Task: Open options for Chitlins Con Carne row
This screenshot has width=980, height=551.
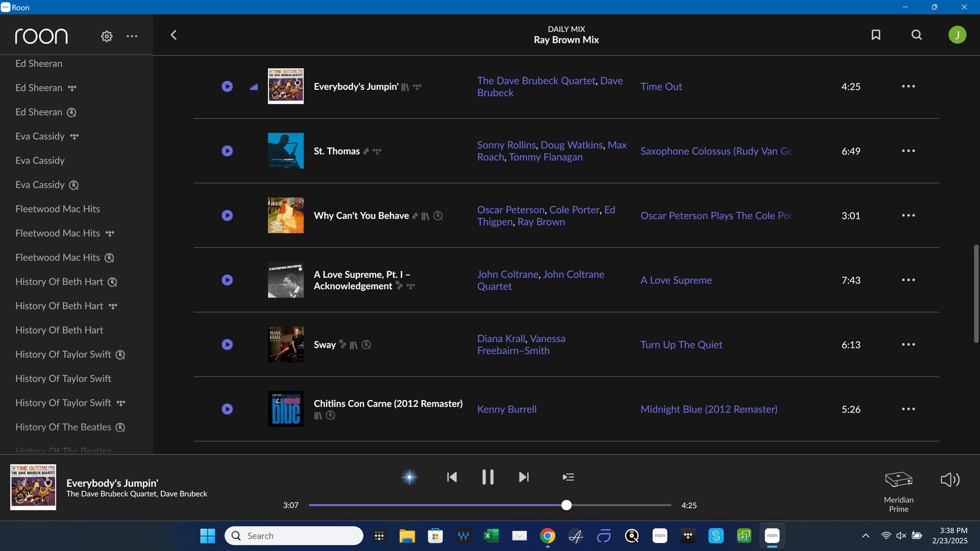Action: pos(908,409)
